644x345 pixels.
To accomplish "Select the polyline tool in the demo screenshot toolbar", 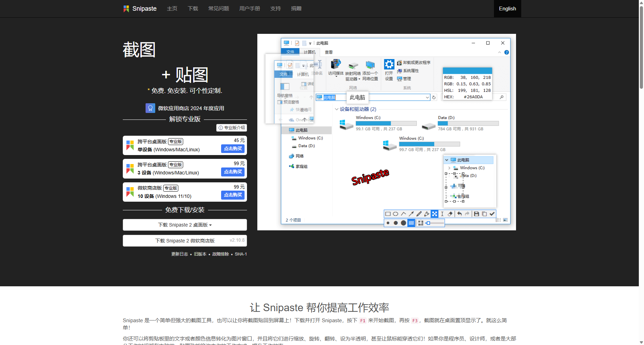I will pos(404,214).
